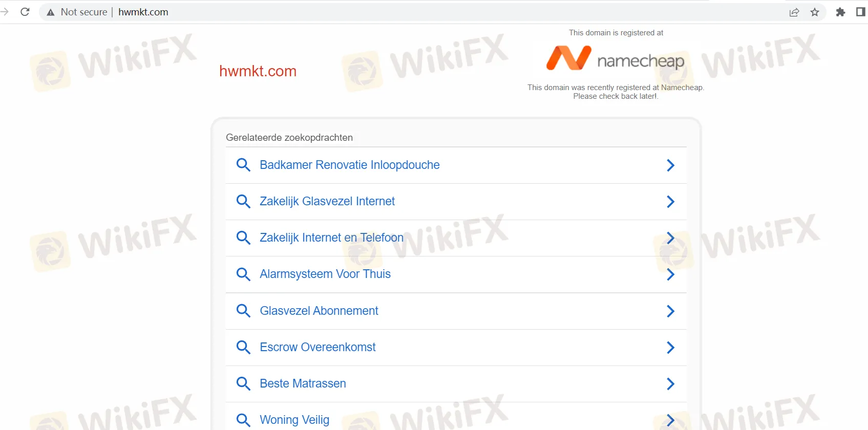Click the forward arrow in the browser toolbar
This screenshot has width=868, height=430.
coord(5,12)
